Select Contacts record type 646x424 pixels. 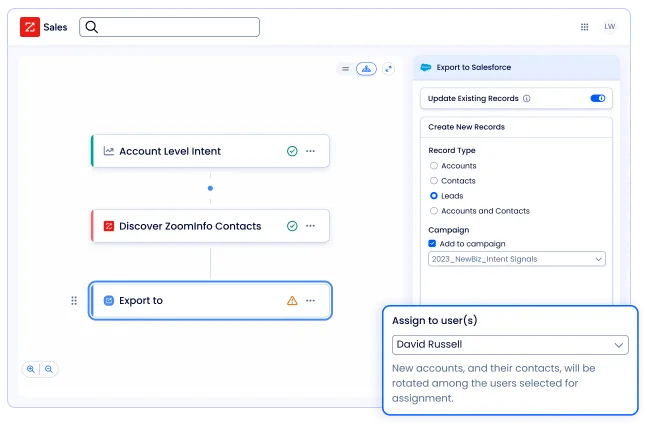[x=434, y=181]
